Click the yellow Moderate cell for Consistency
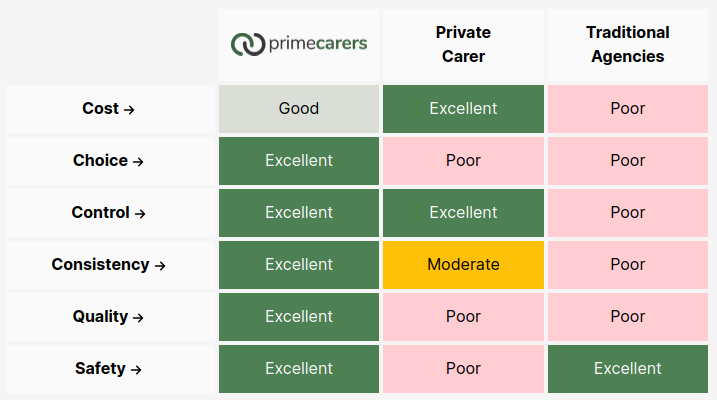The height and width of the screenshot is (400, 717). click(x=463, y=265)
